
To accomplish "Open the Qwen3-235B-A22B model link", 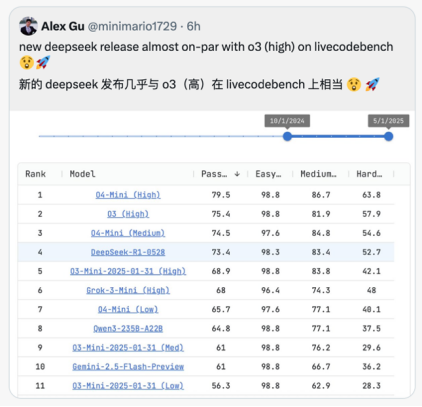I will [128, 329].
